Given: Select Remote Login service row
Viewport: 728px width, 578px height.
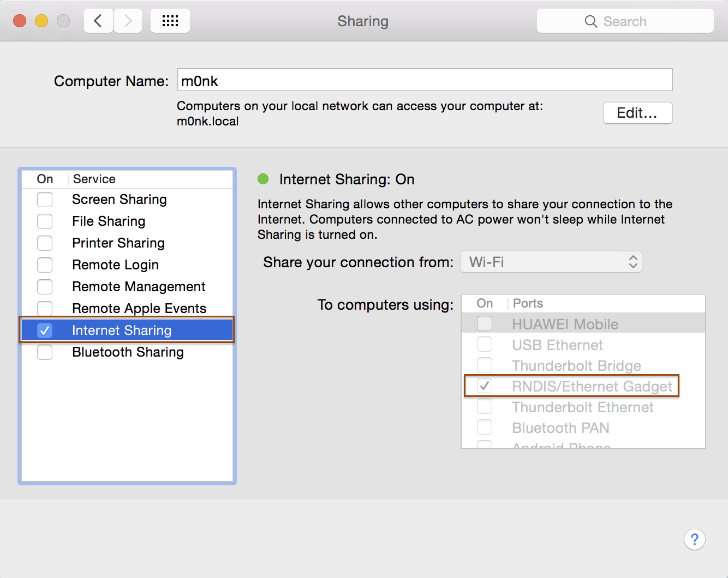Looking at the screenshot, I should [x=127, y=265].
